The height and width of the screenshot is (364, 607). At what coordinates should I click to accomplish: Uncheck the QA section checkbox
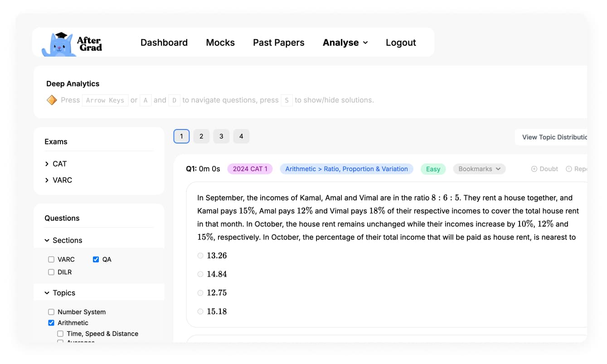point(96,259)
